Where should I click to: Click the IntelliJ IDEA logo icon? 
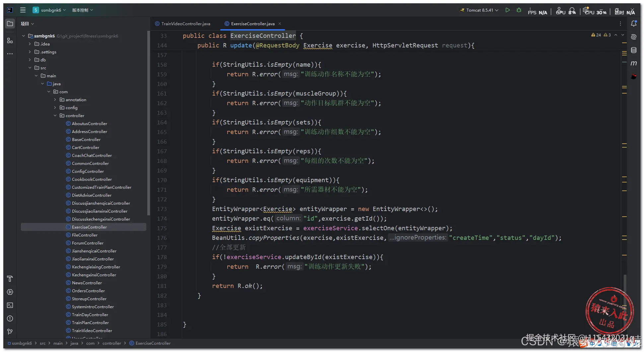(10, 10)
